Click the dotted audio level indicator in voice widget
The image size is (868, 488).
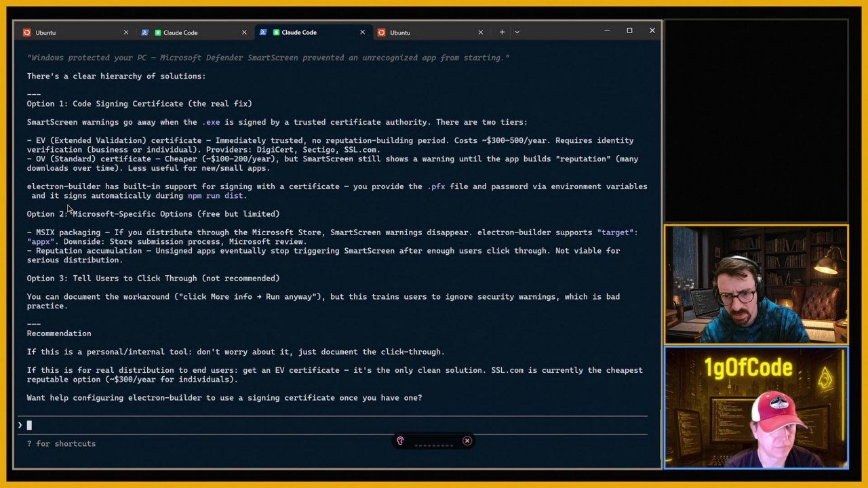click(433, 445)
